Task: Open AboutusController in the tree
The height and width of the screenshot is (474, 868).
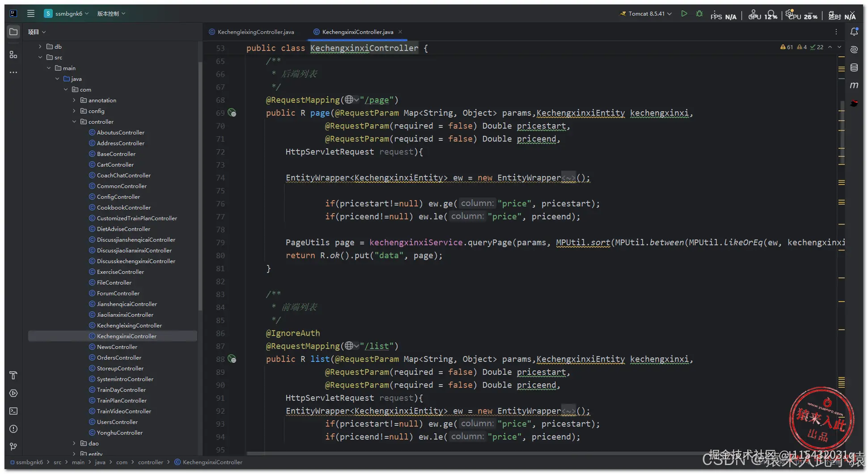Action: (x=121, y=132)
